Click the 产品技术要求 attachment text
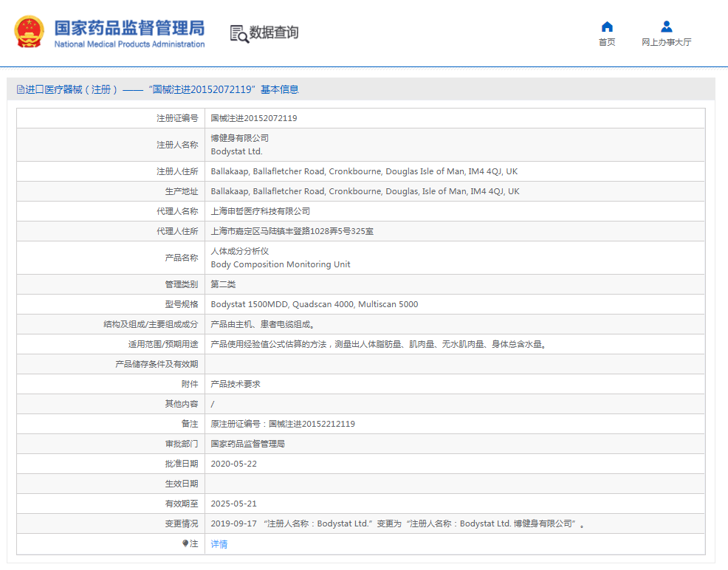Screen dimensions: 728x570 click(236, 384)
